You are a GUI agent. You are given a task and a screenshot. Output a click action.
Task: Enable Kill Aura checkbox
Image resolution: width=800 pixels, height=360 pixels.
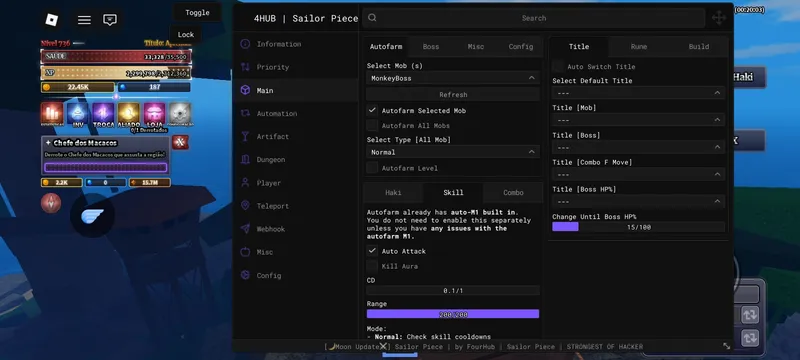(372, 266)
